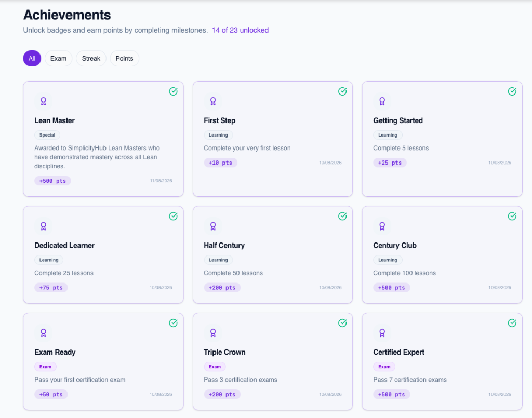Click 'Complete your very first lesson' description
532x418 pixels.
247,148
